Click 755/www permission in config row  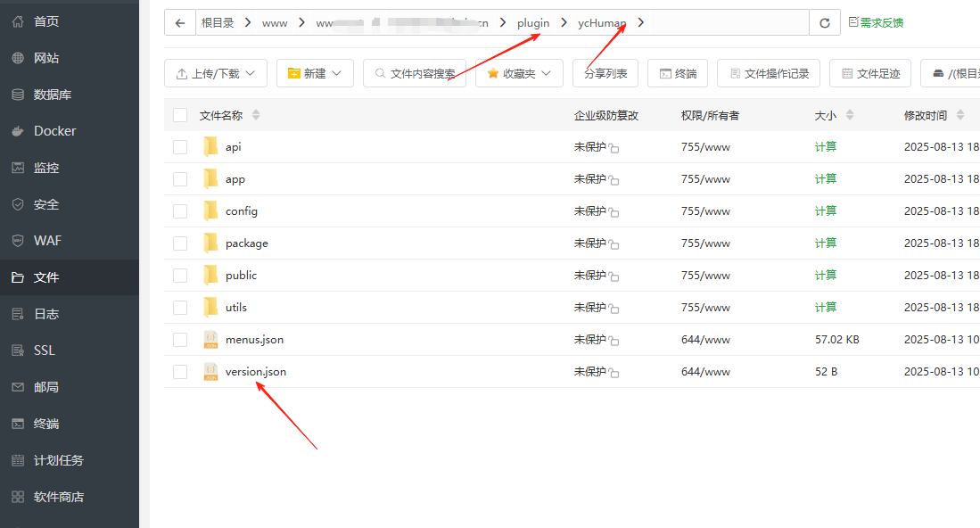[x=705, y=211]
